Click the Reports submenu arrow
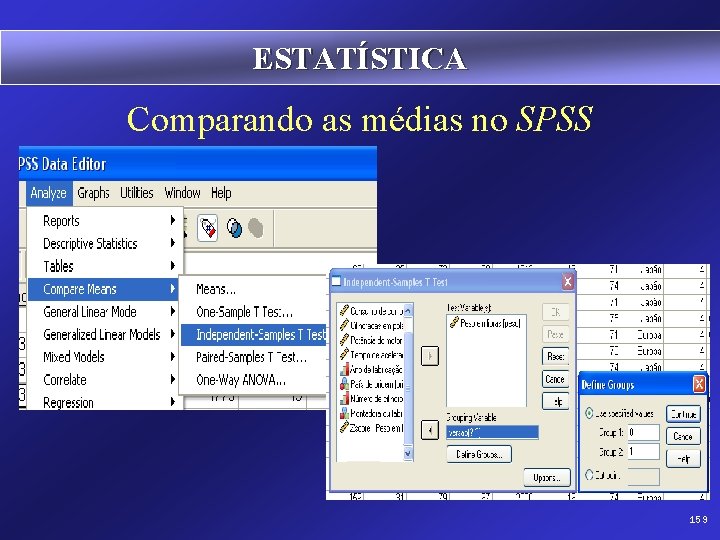Screen dimensions: 720x540 coord(173,220)
